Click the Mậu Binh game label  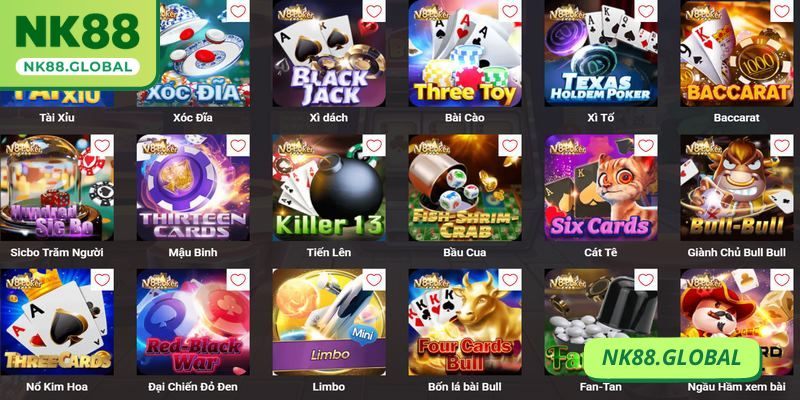click(193, 252)
